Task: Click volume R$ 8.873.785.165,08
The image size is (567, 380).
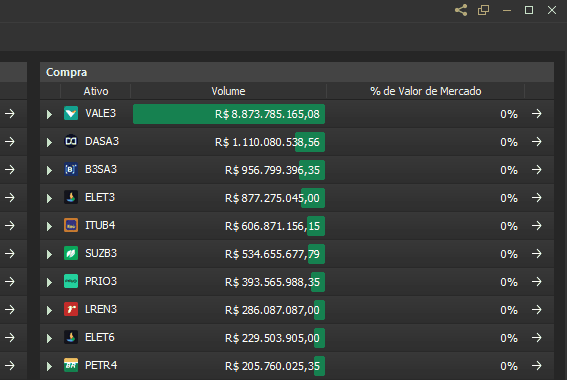Action: click(x=267, y=114)
